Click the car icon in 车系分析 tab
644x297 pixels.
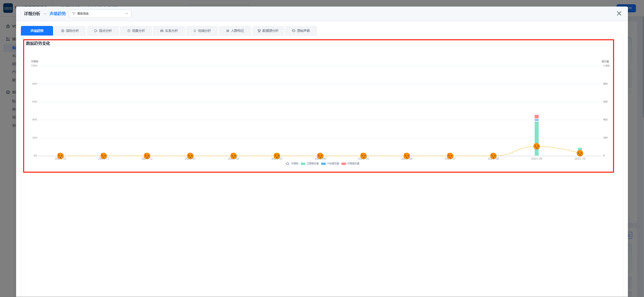[162, 31]
